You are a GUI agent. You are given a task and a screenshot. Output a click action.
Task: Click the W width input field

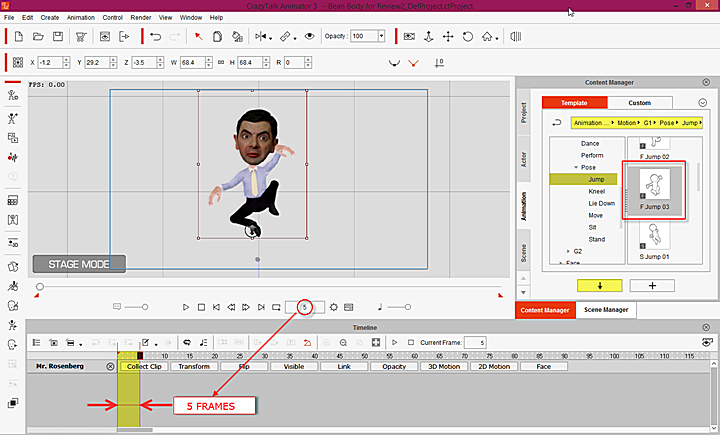click(x=193, y=62)
